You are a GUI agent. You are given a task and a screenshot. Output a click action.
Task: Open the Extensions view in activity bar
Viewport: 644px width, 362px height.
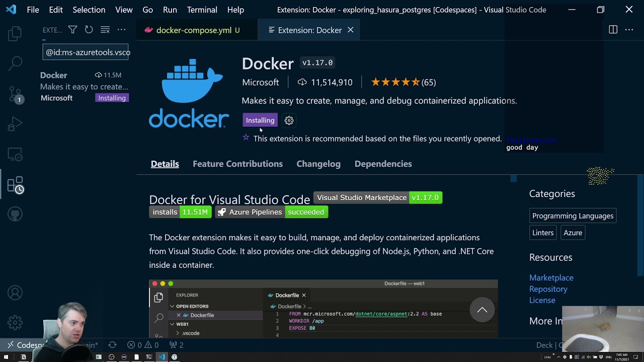click(x=15, y=185)
